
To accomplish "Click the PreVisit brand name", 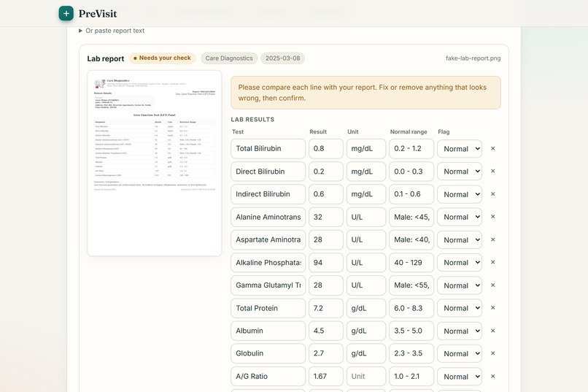I will [x=98, y=14].
